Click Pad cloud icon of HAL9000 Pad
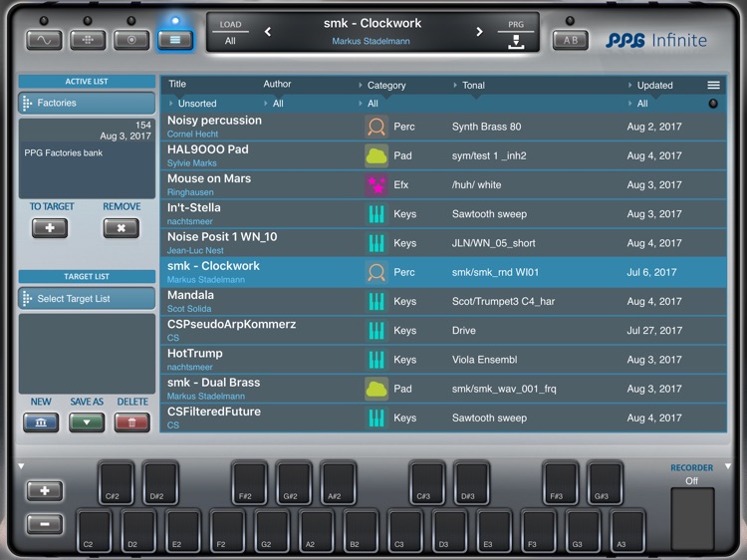Image resolution: width=747 pixels, height=560 pixels. pos(376,155)
